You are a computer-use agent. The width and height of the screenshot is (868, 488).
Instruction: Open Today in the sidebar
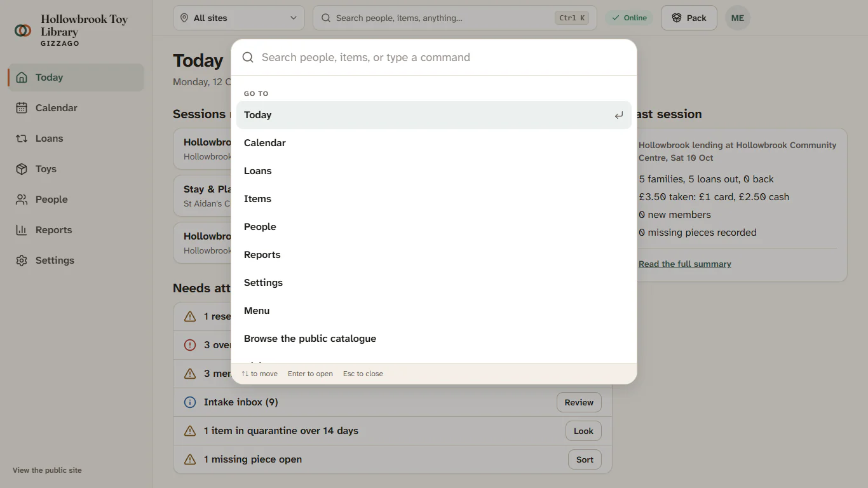[76, 78]
